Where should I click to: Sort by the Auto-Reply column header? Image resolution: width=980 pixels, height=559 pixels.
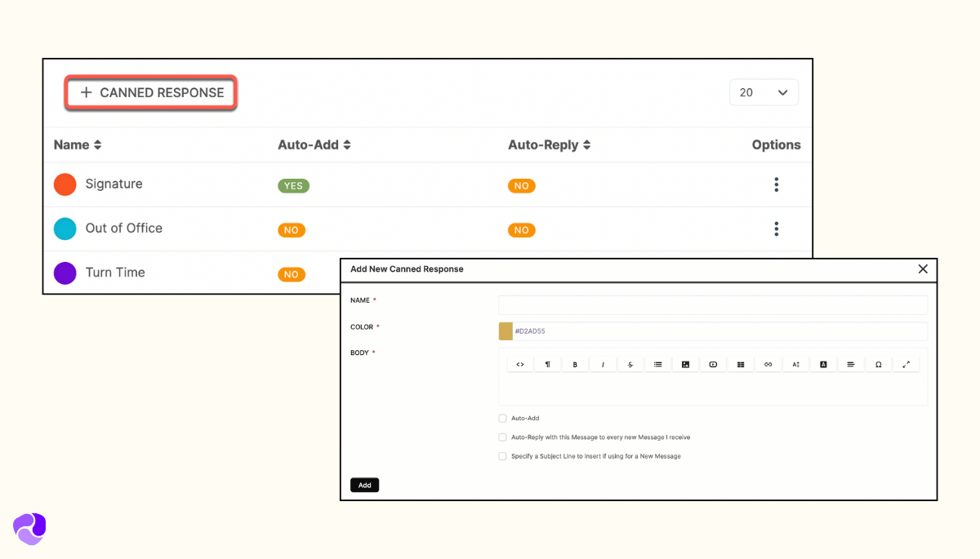pyautogui.click(x=549, y=145)
